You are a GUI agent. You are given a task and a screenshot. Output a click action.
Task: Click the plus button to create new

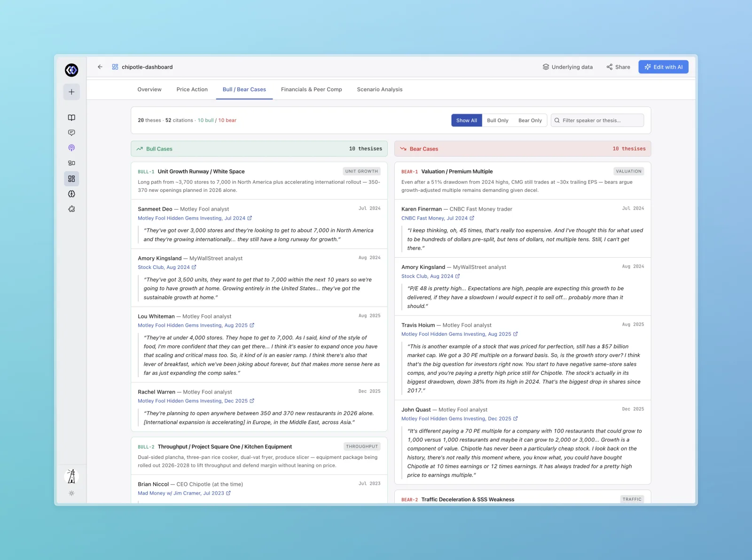pyautogui.click(x=71, y=92)
